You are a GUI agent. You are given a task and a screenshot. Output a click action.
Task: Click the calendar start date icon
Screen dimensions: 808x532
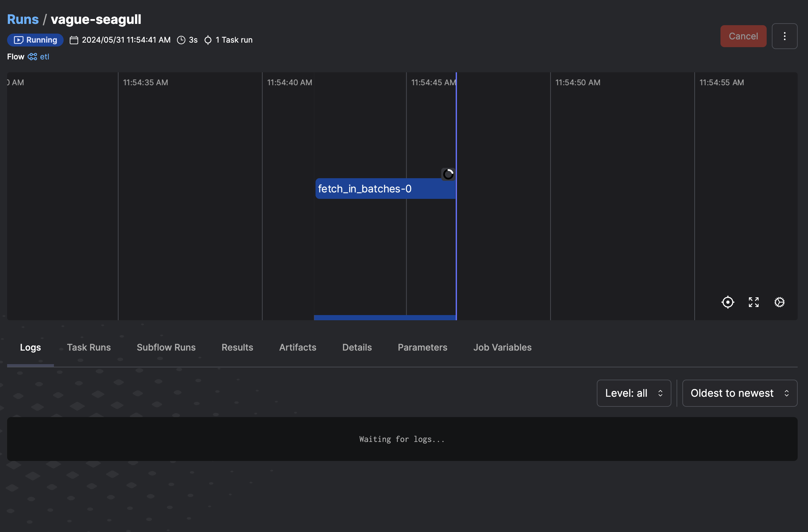[74, 40]
